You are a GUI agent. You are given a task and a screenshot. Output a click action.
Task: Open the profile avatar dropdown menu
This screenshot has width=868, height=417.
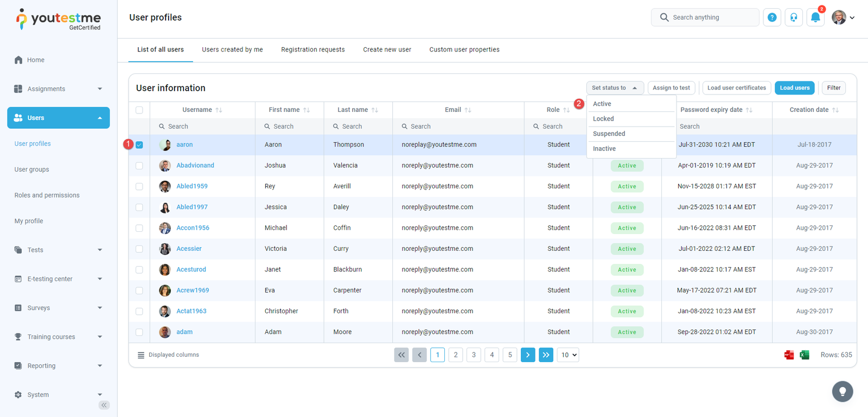(843, 17)
